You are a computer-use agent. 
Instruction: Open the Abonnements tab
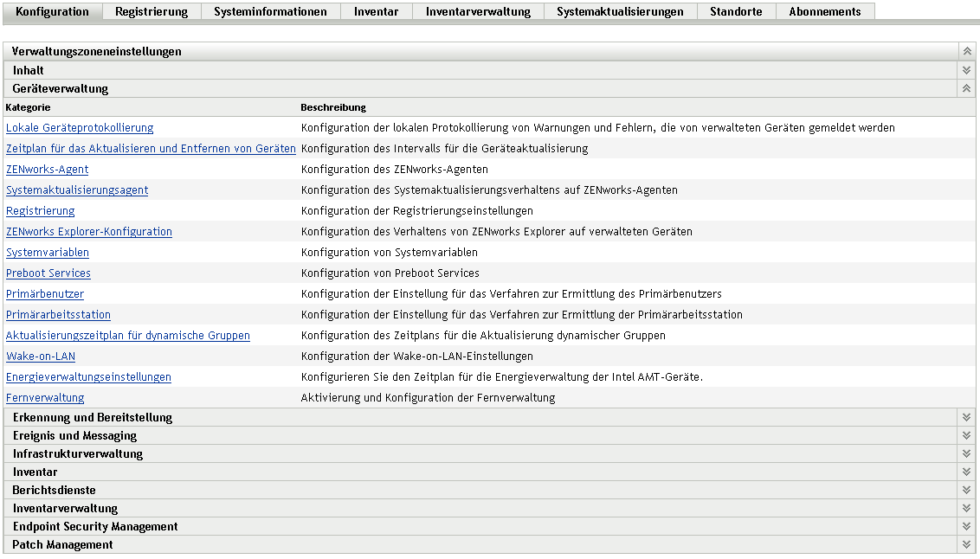pos(825,12)
